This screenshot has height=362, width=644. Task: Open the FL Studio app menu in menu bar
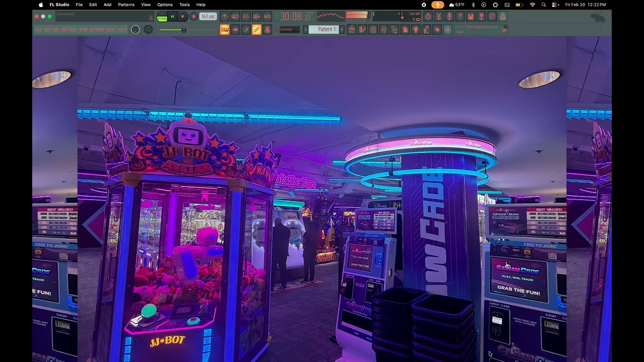click(59, 5)
